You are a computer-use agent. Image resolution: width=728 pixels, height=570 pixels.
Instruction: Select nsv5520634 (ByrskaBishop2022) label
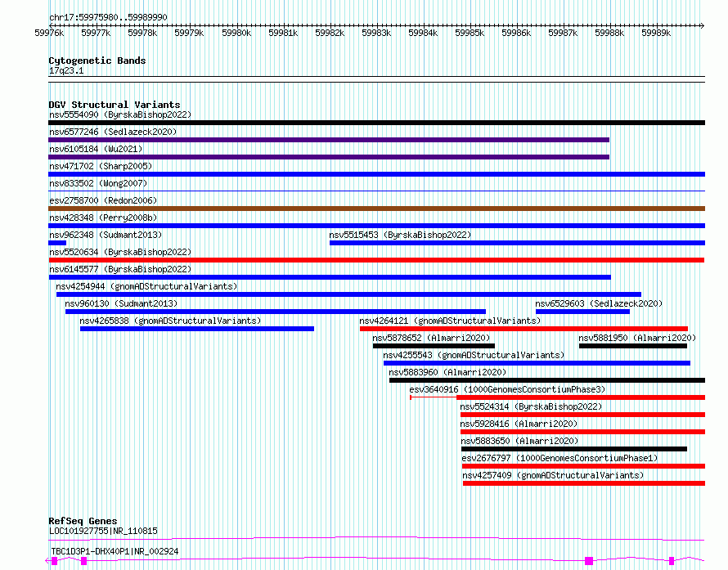tap(120, 252)
